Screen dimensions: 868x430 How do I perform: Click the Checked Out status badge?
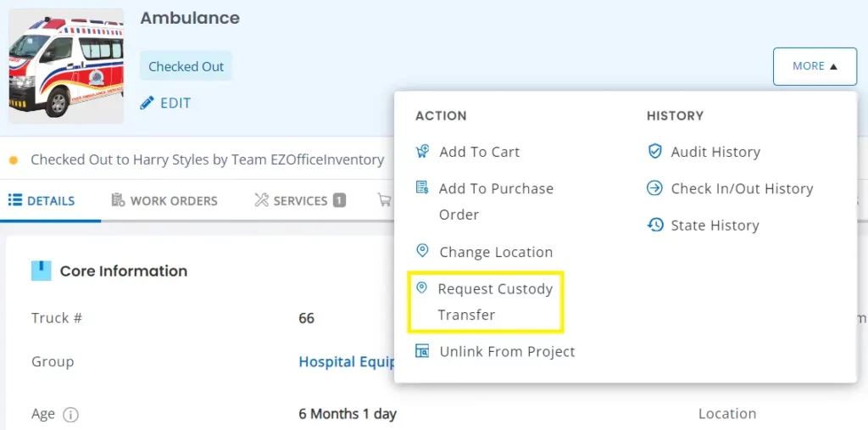tap(186, 66)
